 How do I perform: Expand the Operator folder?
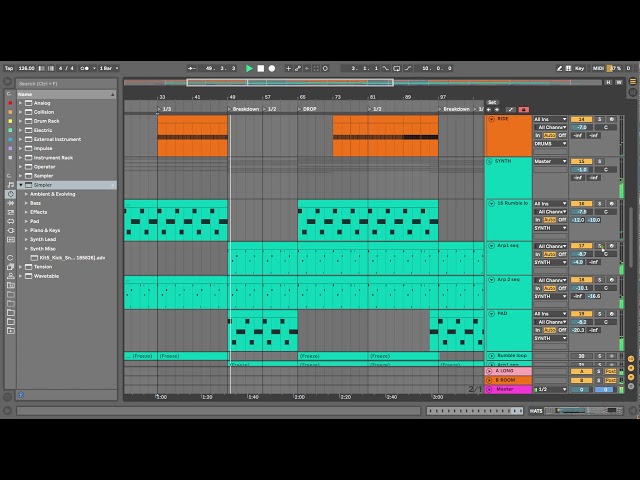tap(20, 167)
